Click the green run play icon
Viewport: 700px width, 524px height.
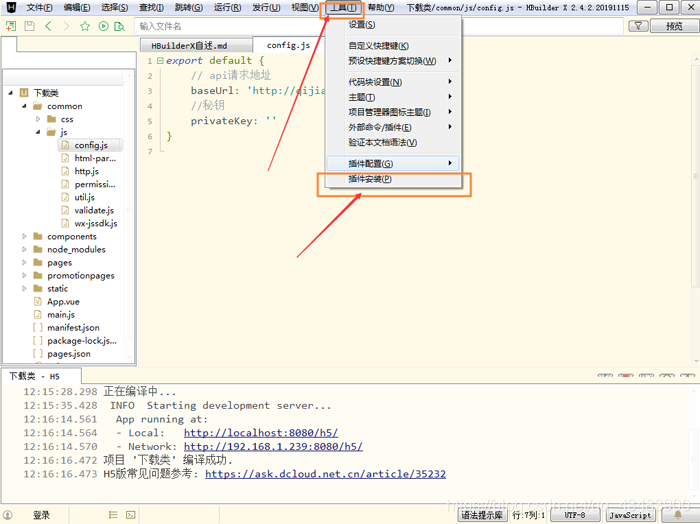[x=104, y=26]
